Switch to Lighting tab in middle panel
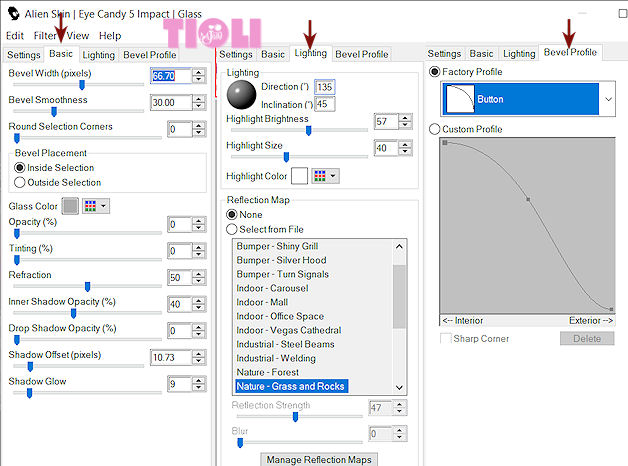The height and width of the screenshot is (466, 628). [x=310, y=53]
